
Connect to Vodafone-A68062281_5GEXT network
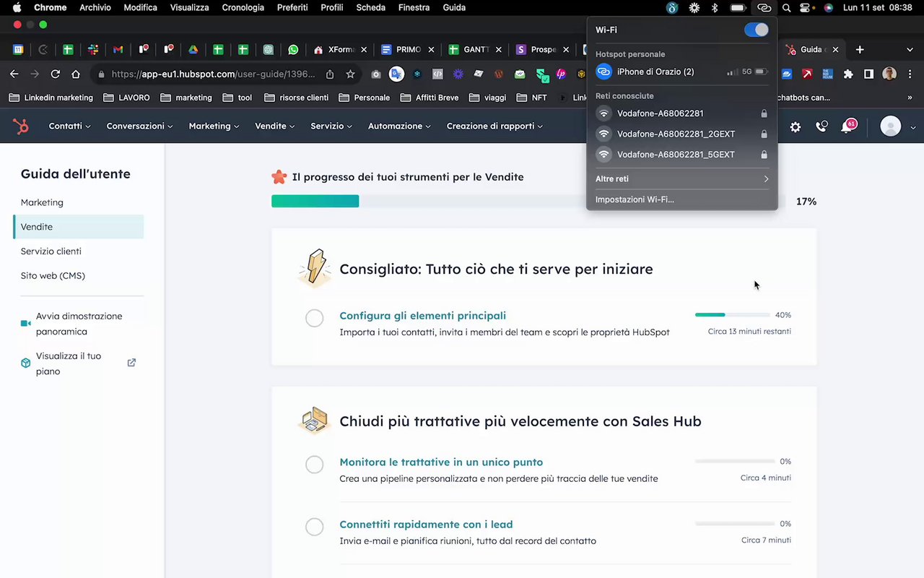[x=681, y=155]
